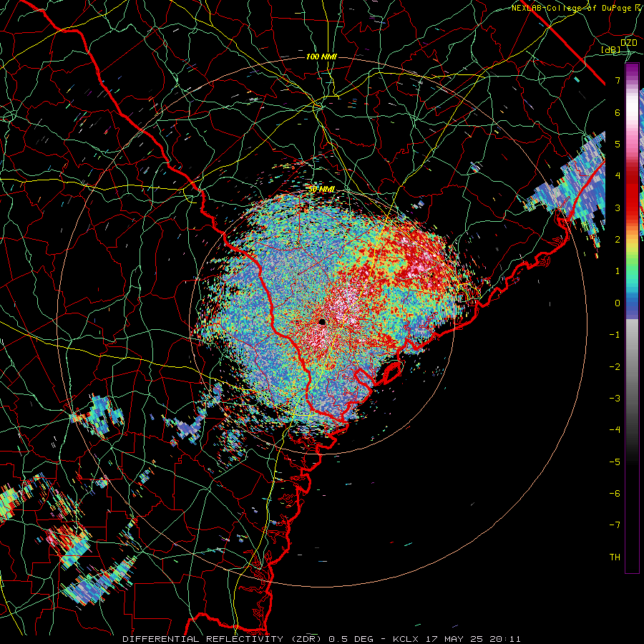Click the "KCLX" radar site identifier
This screenshot has width=644, height=644.
[x=406, y=639]
